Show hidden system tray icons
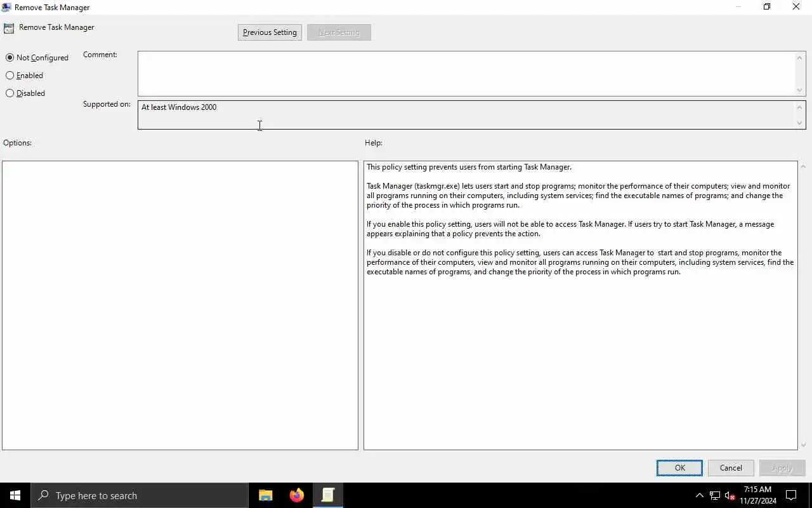Screen dimensions: 812x508 [x=700, y=496]
